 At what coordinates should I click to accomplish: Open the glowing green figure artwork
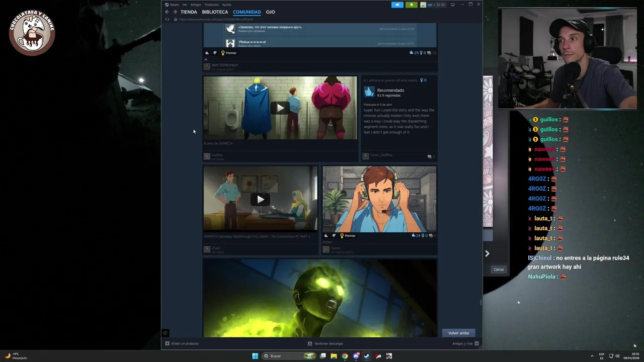click(319, 298)
